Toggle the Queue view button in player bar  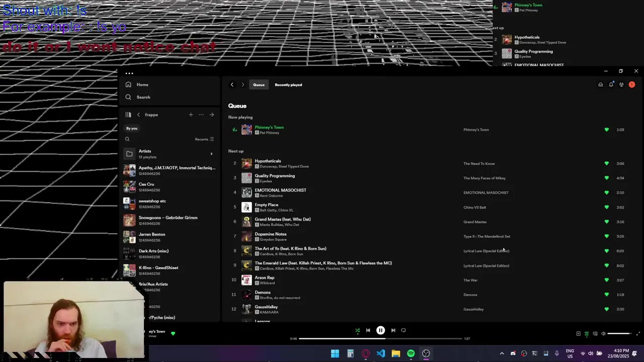[587, 333]
